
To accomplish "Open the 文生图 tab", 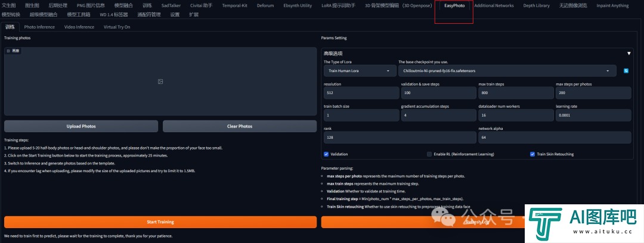I will pyautogui.click(x=8, y=6).
